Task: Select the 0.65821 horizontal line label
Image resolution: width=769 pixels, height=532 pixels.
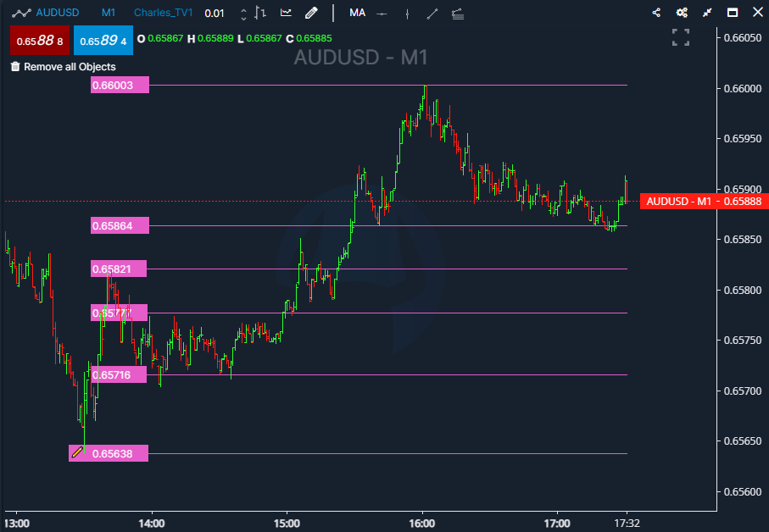Action: (x=119, y=269)
